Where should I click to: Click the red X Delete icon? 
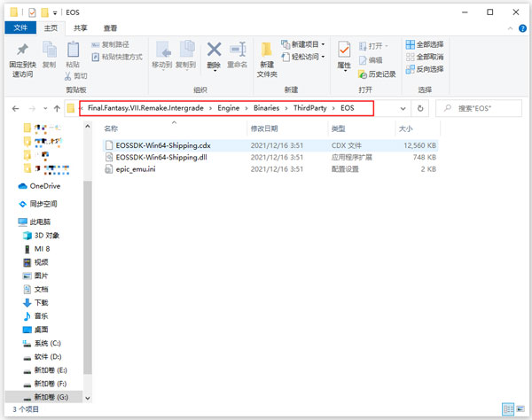(214, 50)
